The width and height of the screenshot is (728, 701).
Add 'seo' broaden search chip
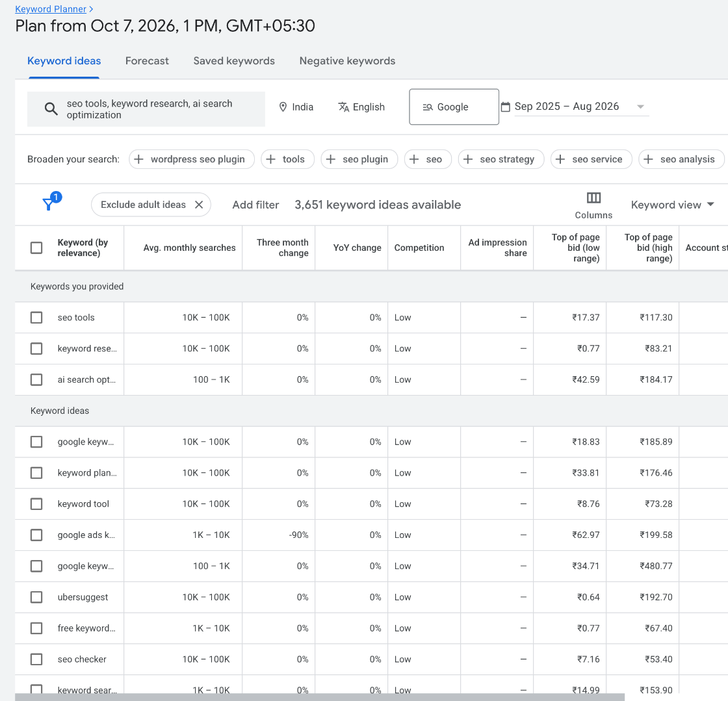pos(428,159)
